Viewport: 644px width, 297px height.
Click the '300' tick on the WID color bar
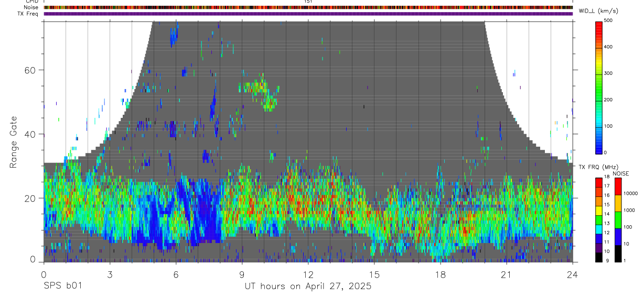coord(609,73)
